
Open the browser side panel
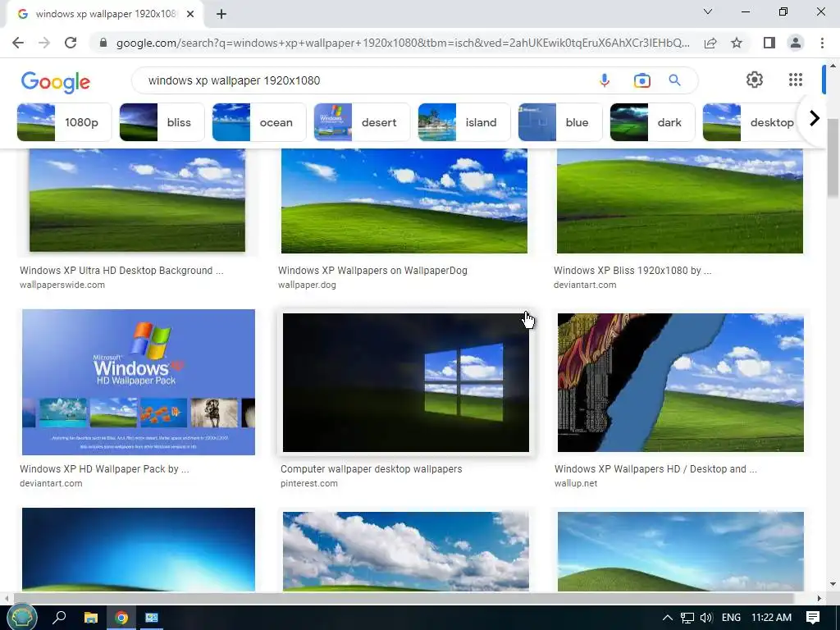[769, 43]
